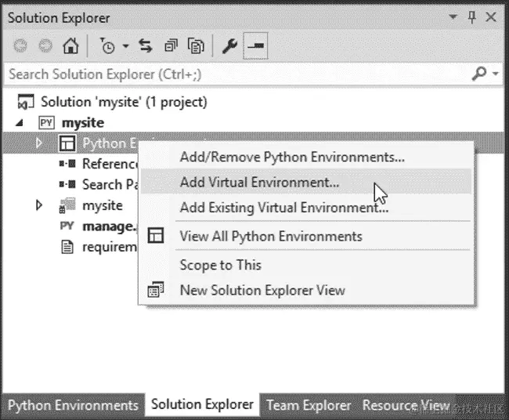Switch to the Team Explorer tab
This screenshot has width=509, height=420.
(x=309, y=405)
